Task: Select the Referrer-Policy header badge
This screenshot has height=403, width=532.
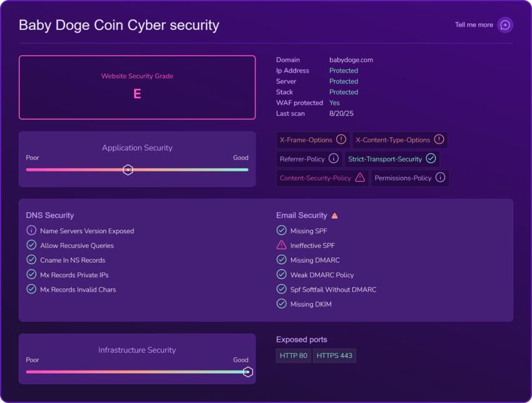Action: [309, 159]
